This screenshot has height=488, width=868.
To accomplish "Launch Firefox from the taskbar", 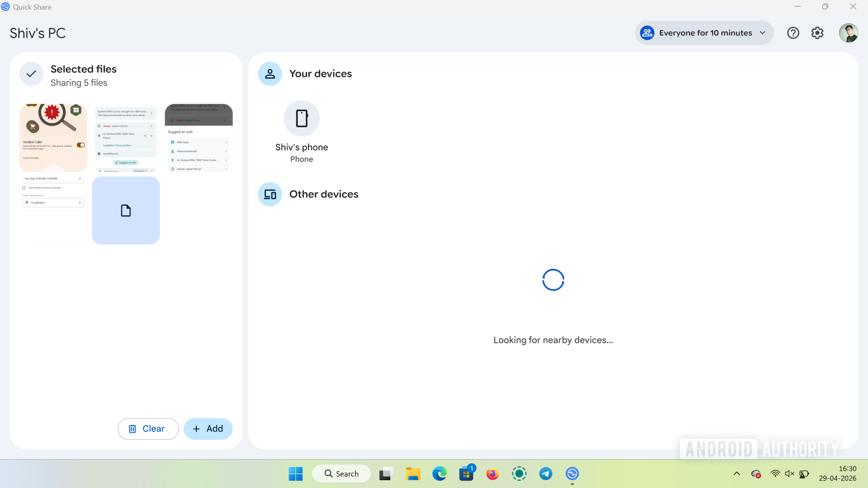I will pos(493,473).
